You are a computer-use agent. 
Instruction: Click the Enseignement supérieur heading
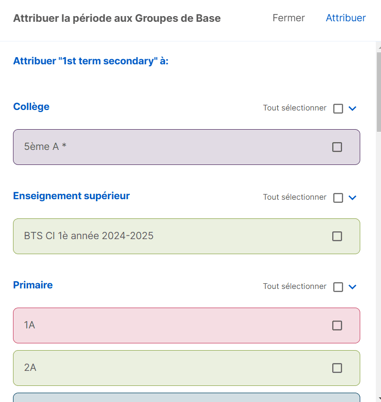coord(71,196)
